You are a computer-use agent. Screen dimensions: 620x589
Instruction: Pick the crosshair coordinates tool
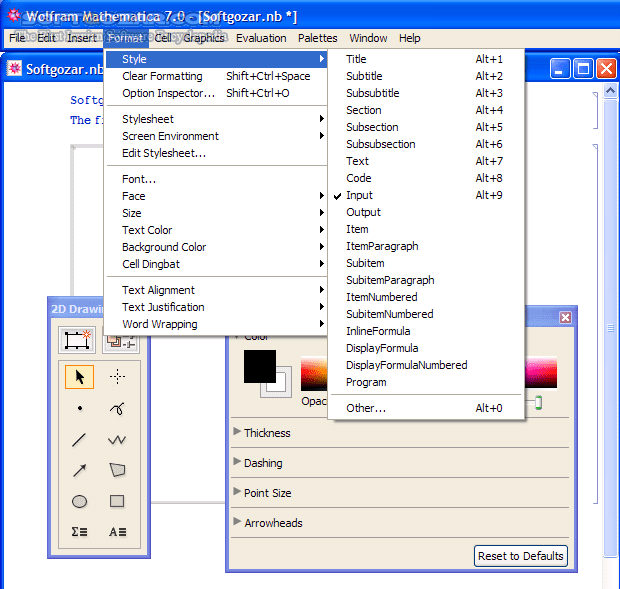click(x=117, y=377)
